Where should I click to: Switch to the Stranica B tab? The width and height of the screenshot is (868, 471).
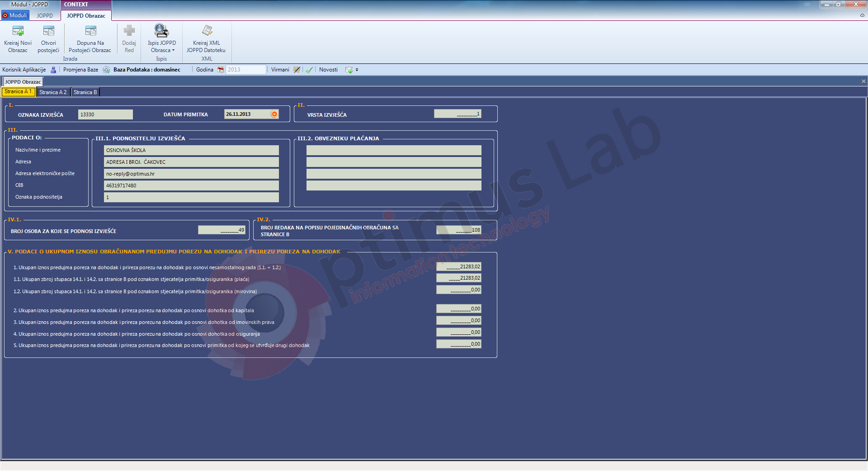pyautogui.click(x=85, y=92)
